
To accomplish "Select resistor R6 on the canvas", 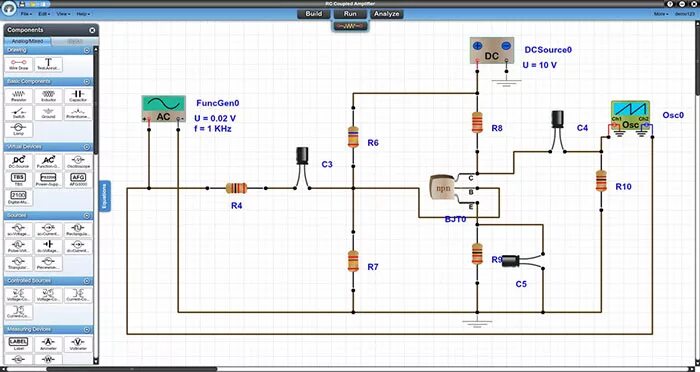I will 353,136.
